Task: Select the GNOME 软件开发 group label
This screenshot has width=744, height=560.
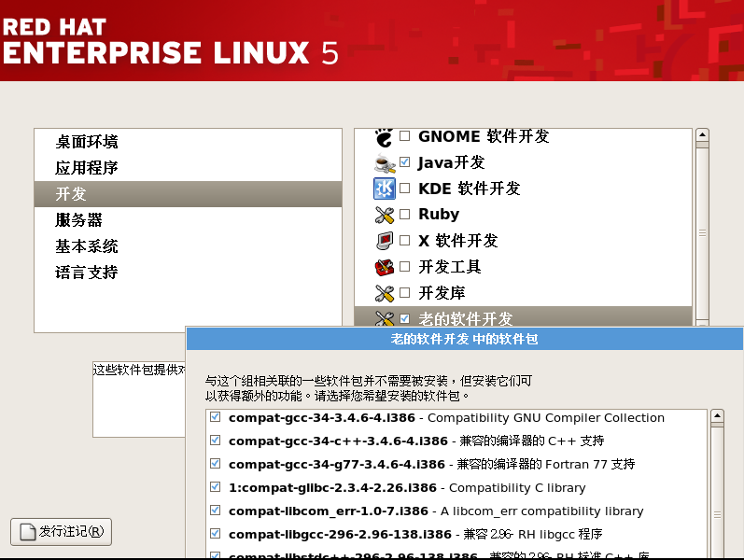Action: [x=484, y=136]
